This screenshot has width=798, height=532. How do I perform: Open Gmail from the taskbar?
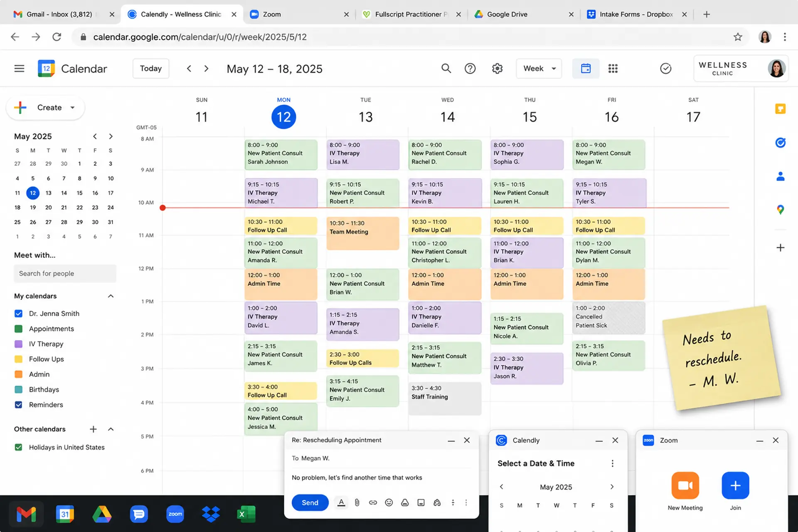pos(26,515)
